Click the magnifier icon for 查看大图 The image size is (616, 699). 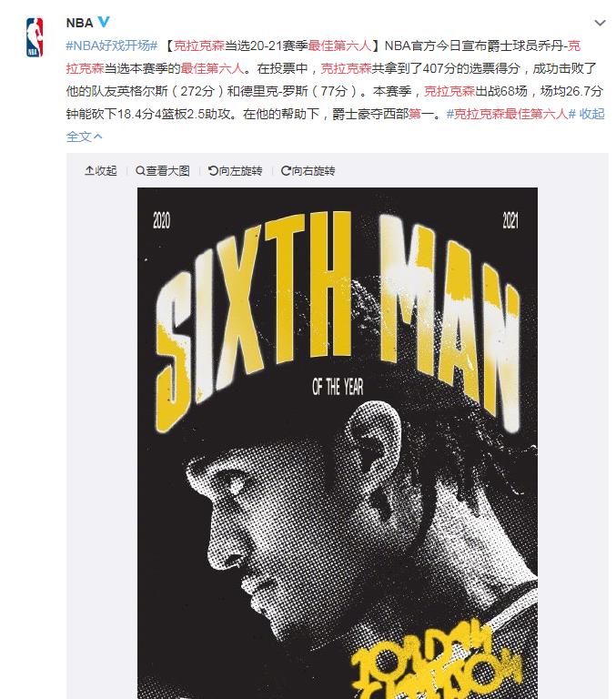tap(140, 171)
